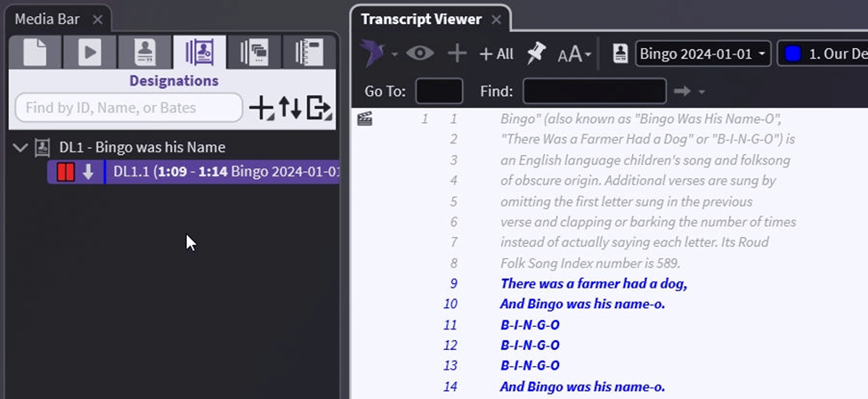Switch to the video playback tab icon
The image size is (868, 399).
pos(89,53)
